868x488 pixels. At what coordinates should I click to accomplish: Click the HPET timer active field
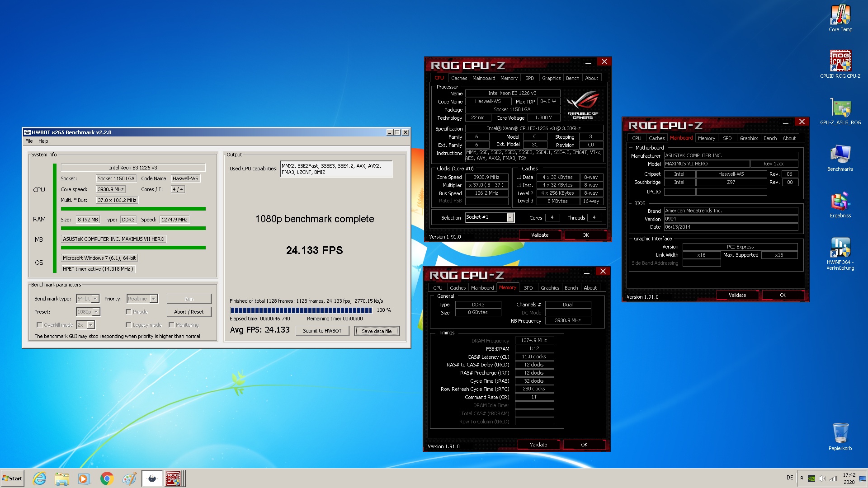click(98, 269)
